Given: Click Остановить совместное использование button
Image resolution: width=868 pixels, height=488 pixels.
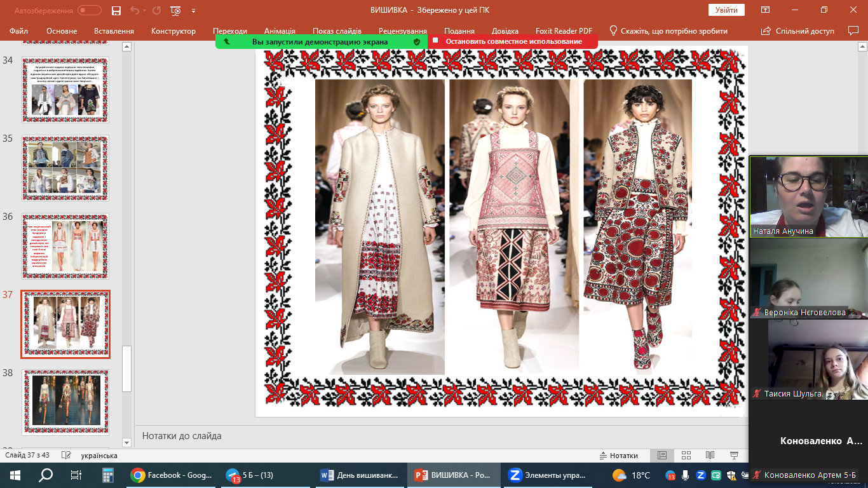Looking at the screenshot, I should click(x=513, y=41).
